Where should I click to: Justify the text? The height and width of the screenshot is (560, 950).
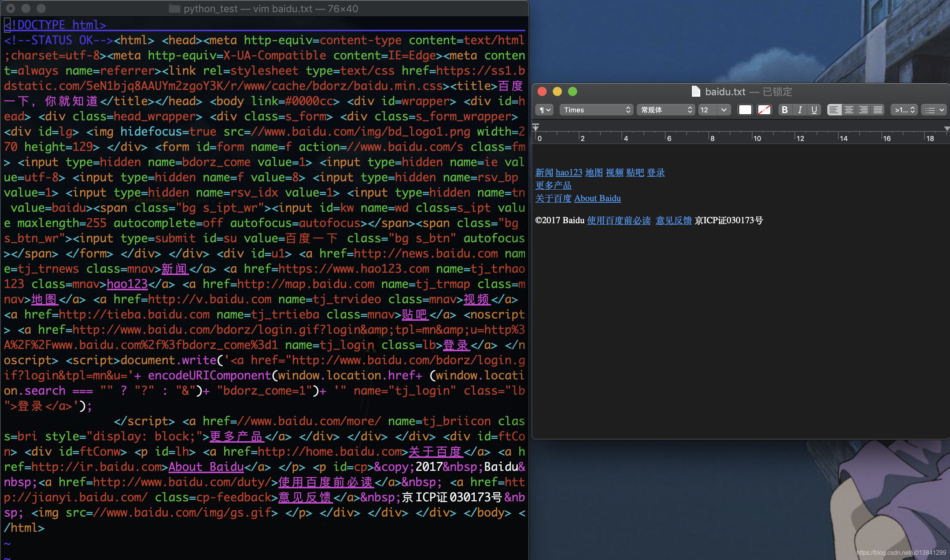(878, 110)
